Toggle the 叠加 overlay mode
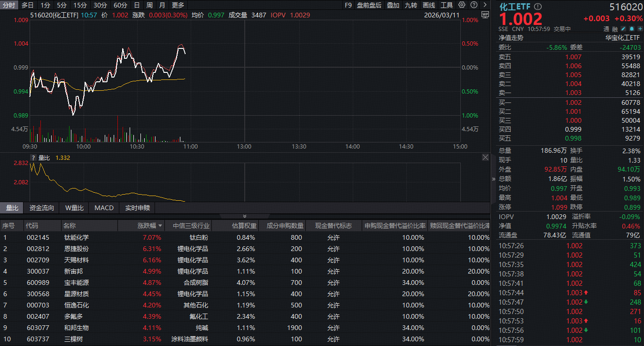The width and height of the screenshot is (644, 346). 395,5
